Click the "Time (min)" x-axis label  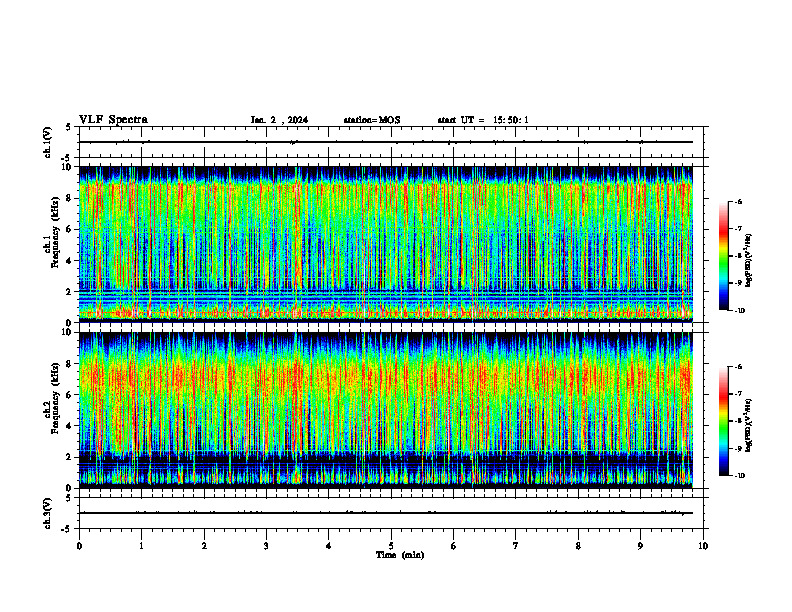tap(400, 555)
